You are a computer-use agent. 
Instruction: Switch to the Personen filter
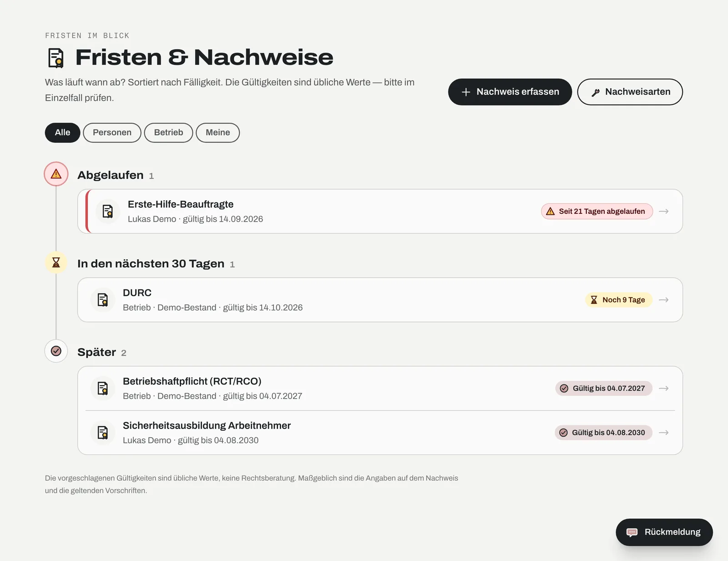click(x=112, y=132)
